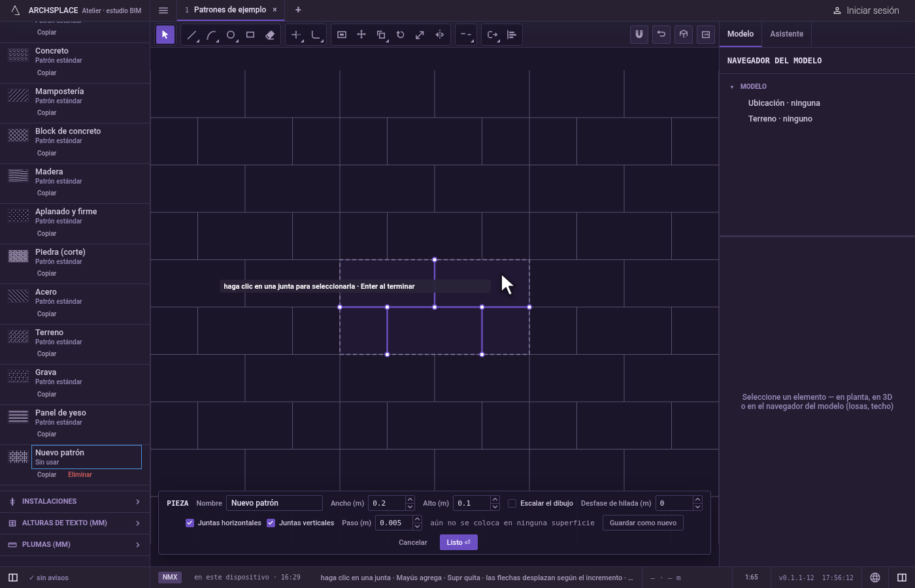
Task: Click the Listo button
Action: click(x=458, y=542)
